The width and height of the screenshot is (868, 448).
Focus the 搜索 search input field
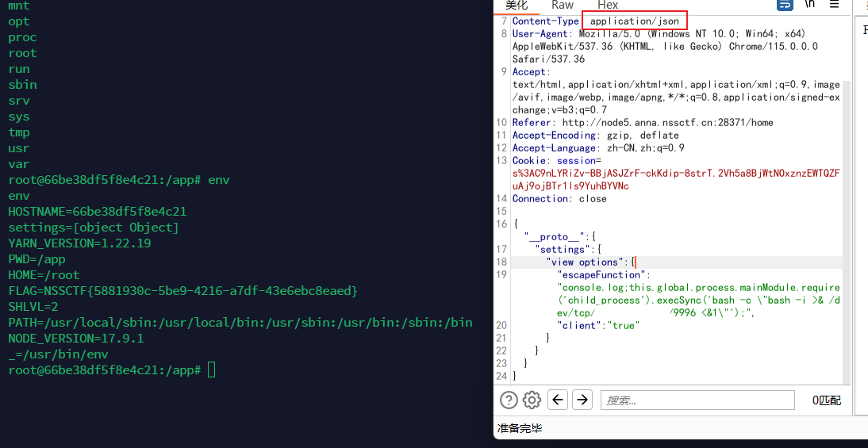(x=697, y=400)
